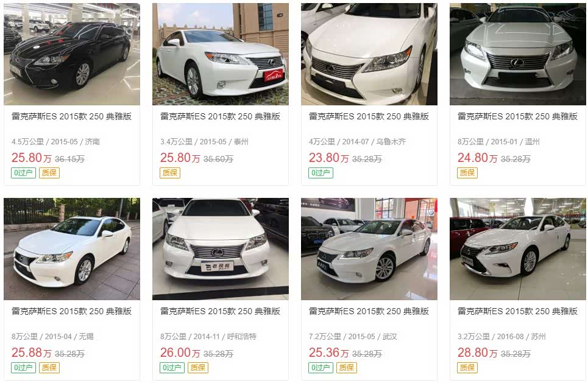Click the 质保 badge on 济南 listing
This screenshot has height=383, width=588.
[x=49, y=173]
